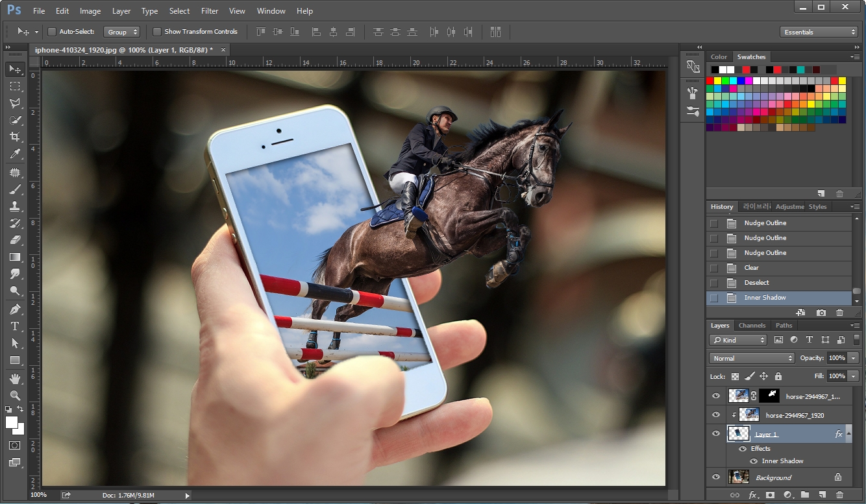
Task: Select the Lasso tool
Action: tap(16, 102)
